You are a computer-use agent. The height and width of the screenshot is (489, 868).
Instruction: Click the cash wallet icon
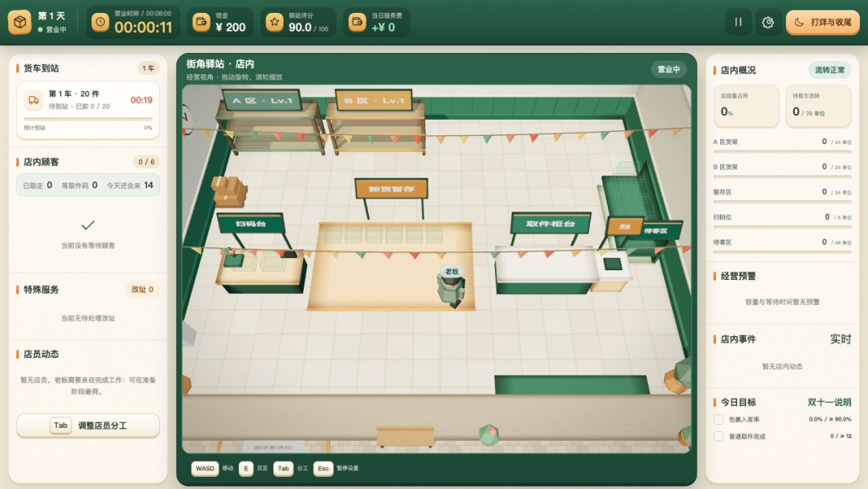pos(201,23)
